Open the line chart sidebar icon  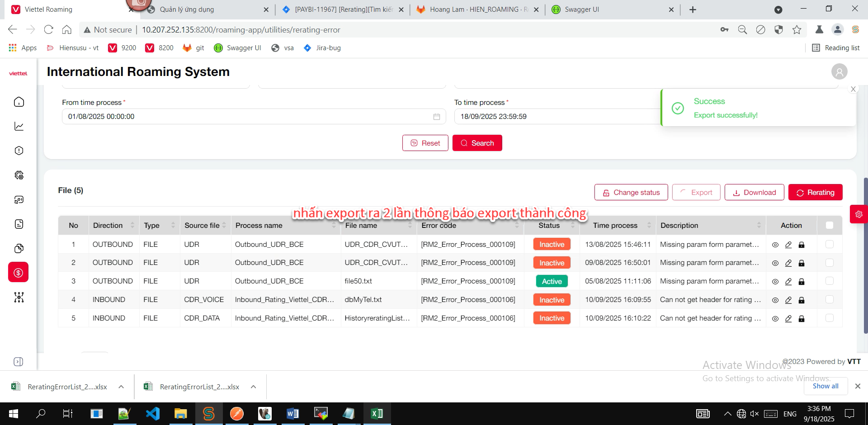(19, 126)
